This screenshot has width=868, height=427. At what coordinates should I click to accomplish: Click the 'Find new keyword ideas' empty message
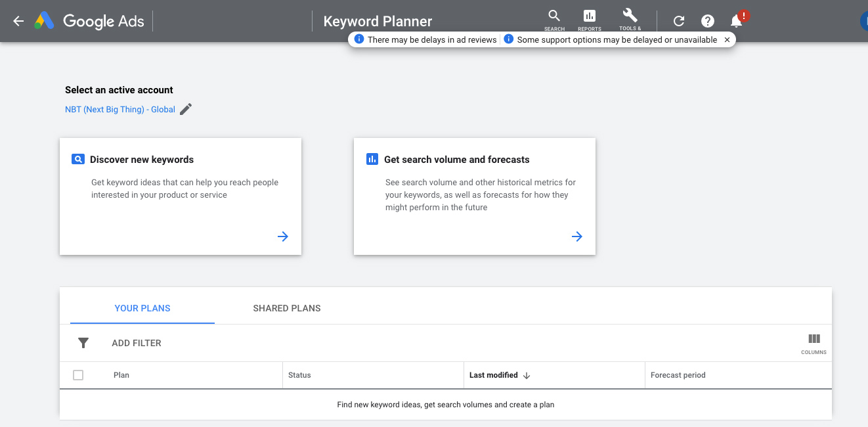[446, 405]
